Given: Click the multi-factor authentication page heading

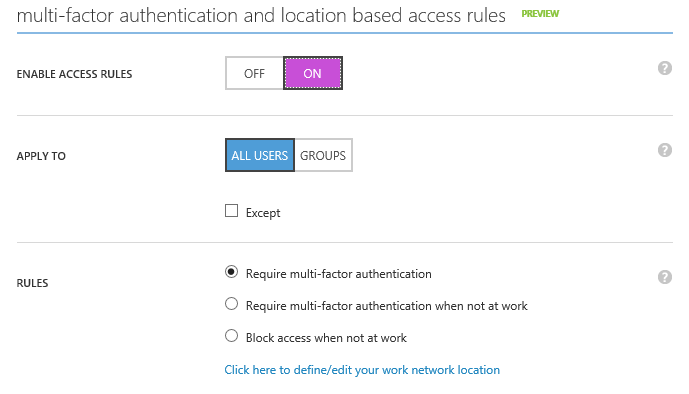Looking at the screenshot, I should click(x=261, y=15).
